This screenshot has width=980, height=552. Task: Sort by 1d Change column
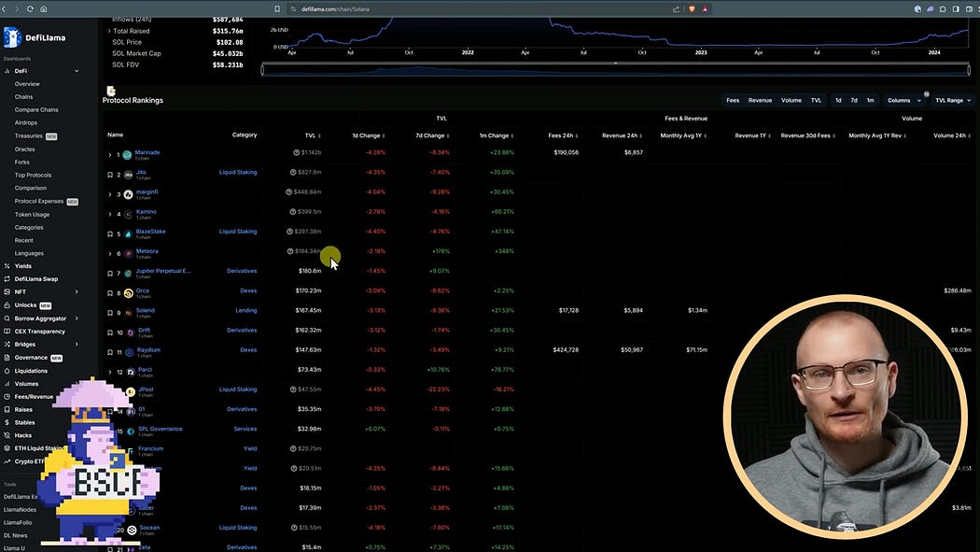point(368,135)
